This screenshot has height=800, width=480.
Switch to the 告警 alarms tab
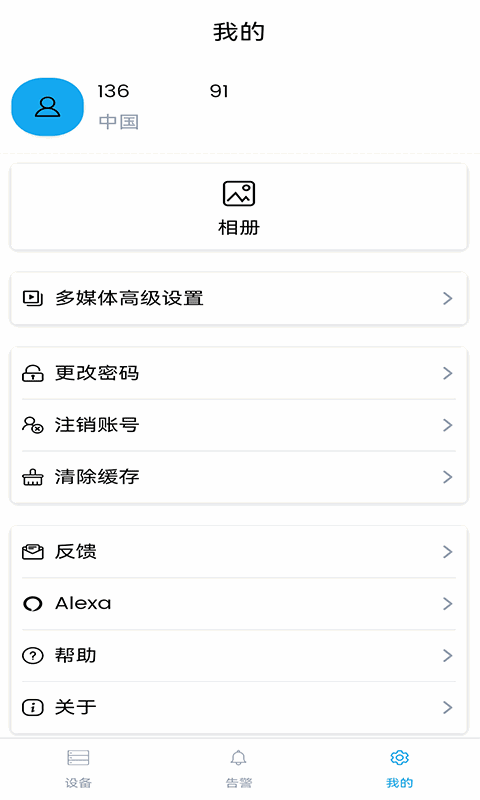pos(239,768)
